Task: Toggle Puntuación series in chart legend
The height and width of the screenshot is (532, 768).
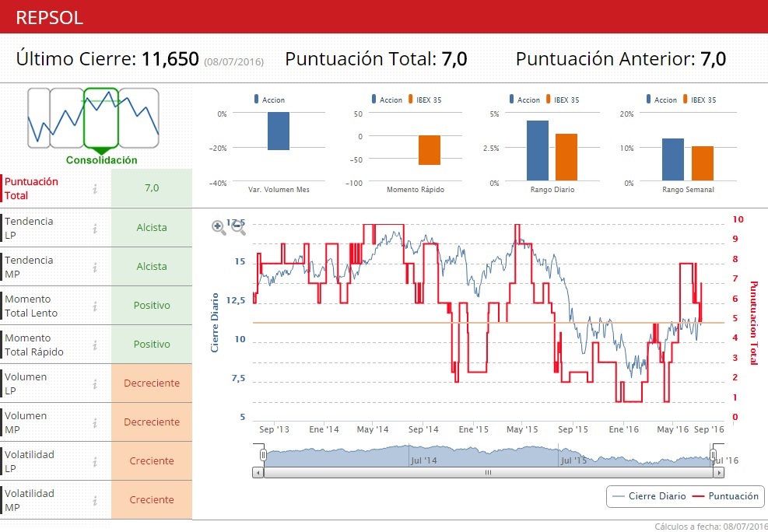Action: [x=726, y=496]
